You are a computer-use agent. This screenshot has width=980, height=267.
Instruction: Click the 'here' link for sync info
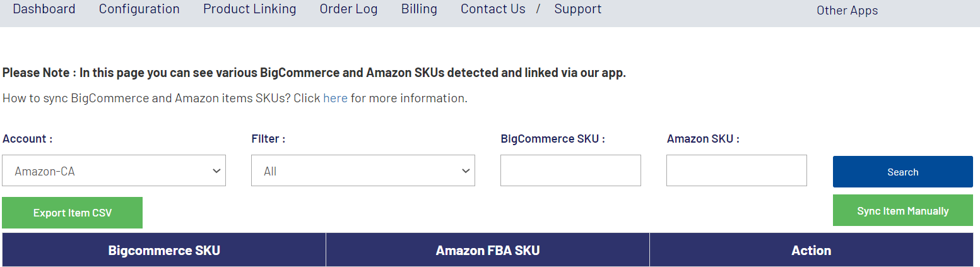click(x=335, y=98)
